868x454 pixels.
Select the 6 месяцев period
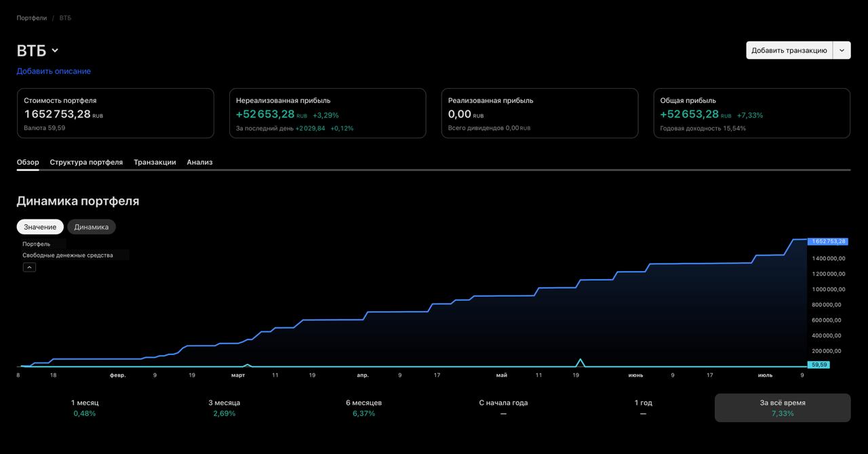(363, 408)
